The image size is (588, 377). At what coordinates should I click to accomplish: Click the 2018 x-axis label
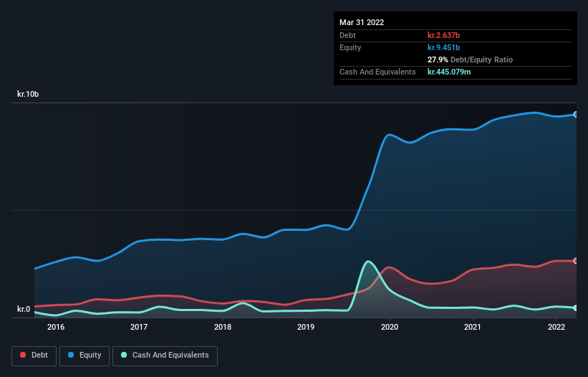pyautogui.click(x=223, y=327)
